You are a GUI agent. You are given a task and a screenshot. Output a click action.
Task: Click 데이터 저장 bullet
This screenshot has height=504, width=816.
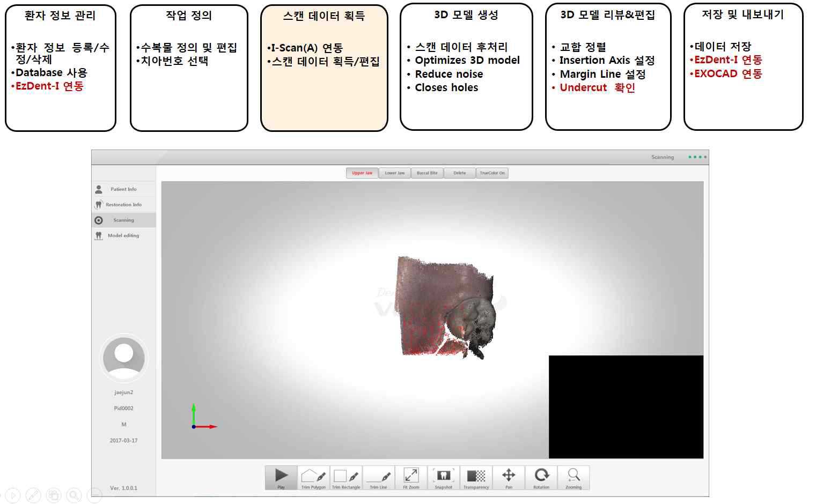click(x=723, y=47)
